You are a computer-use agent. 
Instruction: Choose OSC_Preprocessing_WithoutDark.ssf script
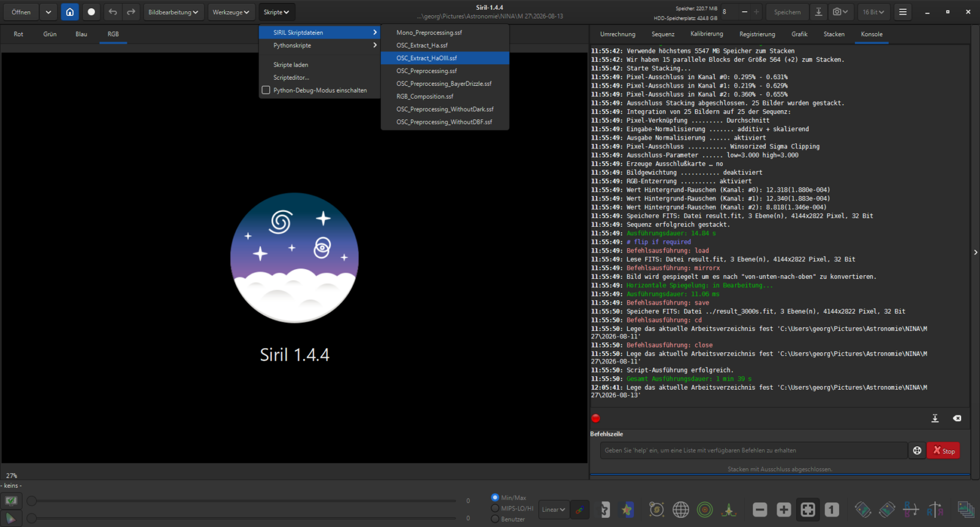coord(445,110)
